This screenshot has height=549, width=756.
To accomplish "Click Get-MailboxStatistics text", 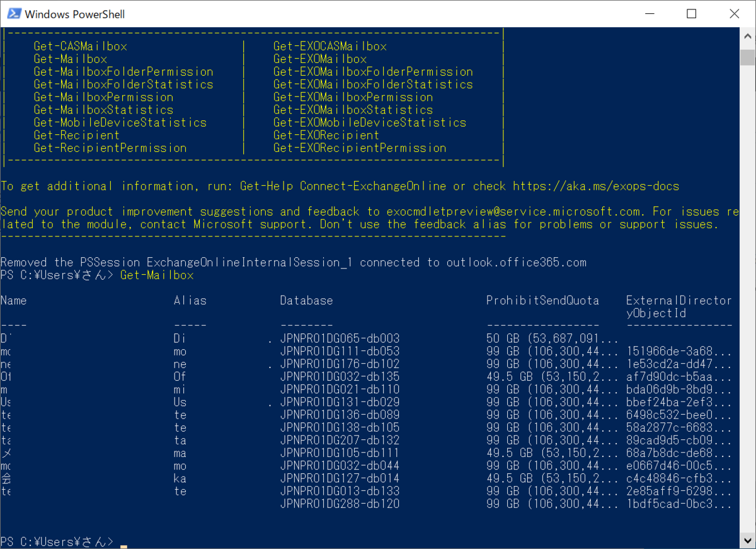I will 104,110.
